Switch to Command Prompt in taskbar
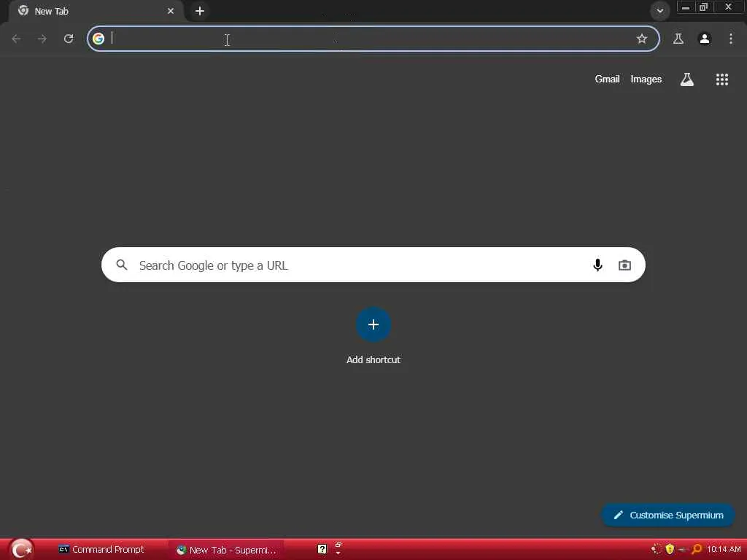The height and width of the screenshot is (560, 747). click(101, 550)
